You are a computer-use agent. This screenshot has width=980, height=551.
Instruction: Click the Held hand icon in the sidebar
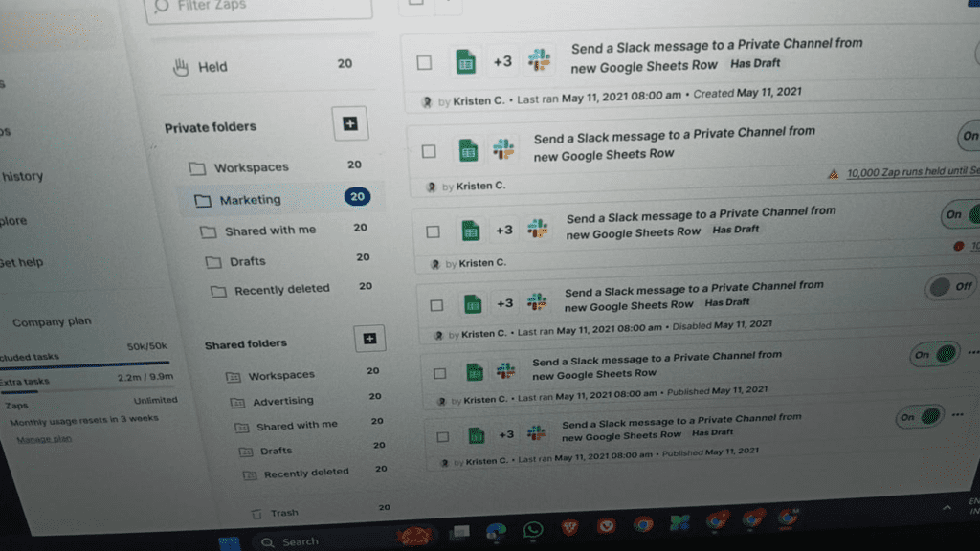[183, 65]
